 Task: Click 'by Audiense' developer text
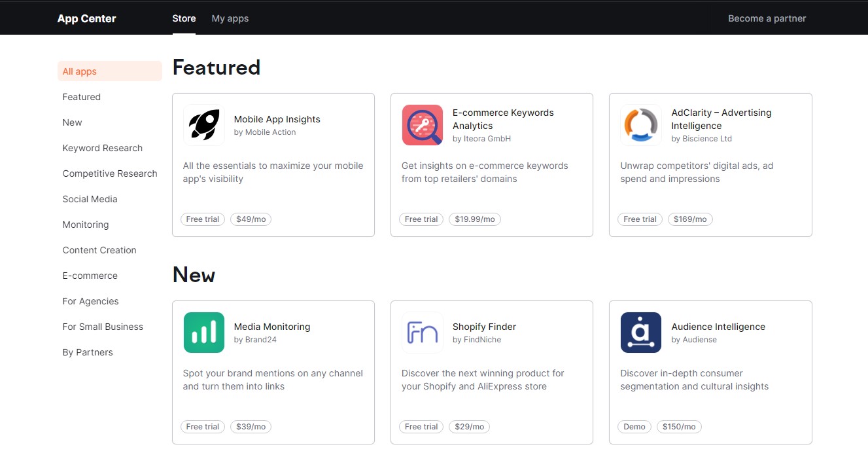pyautogui.click(x=694, y=340)
